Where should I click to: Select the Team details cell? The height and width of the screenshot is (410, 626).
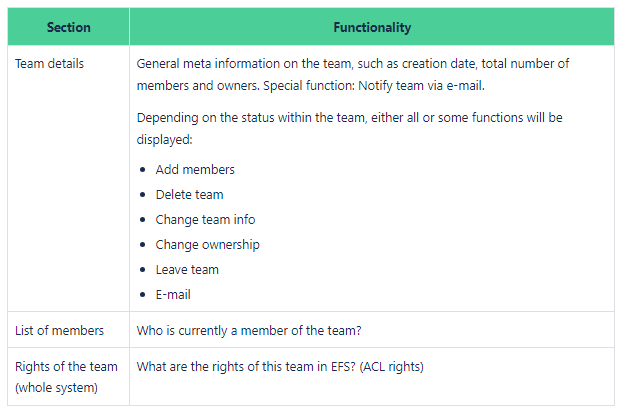tap(69, 178)
